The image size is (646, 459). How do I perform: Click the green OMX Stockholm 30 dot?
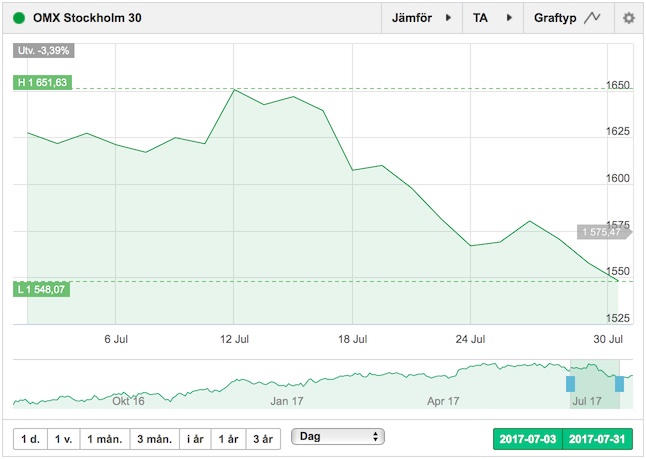coord(19,18)
